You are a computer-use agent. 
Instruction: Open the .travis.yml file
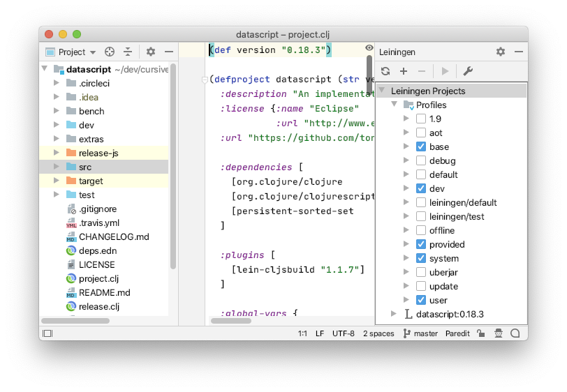click(99, 223)
